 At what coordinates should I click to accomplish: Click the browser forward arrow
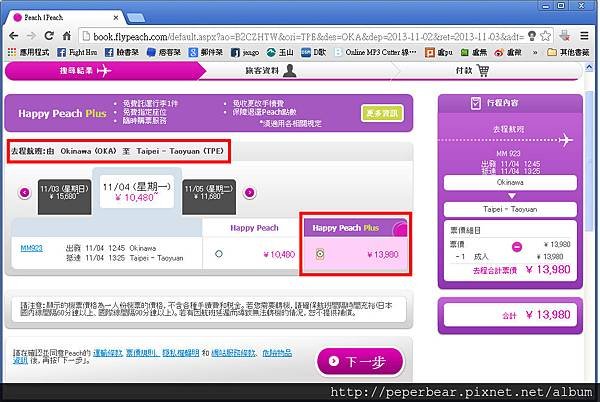pyautogui.click(x=31, y=36)
